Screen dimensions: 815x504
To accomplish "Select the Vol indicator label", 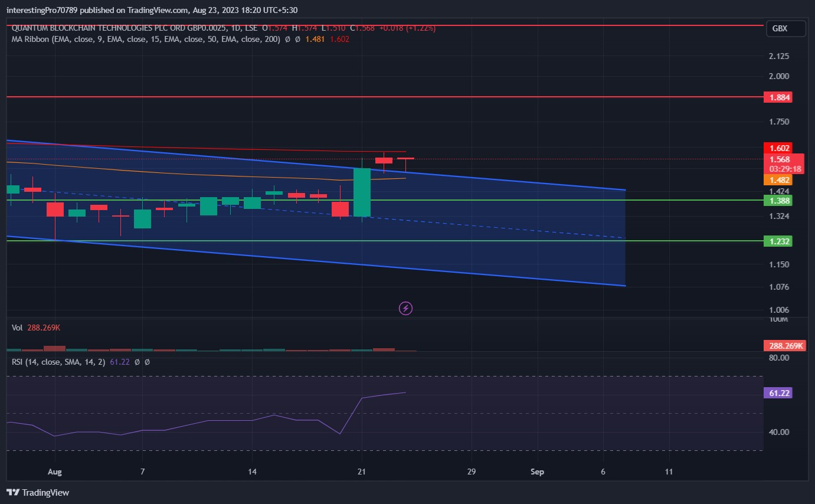I will coord(17,326).
